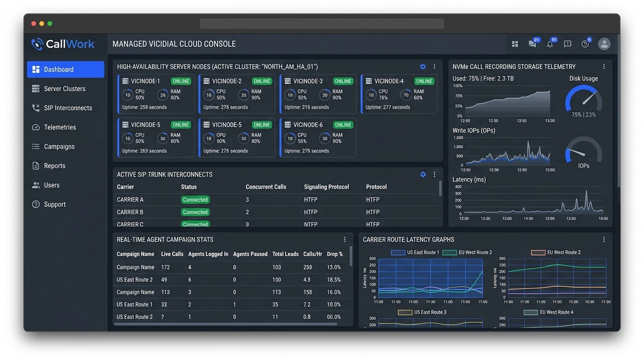Select US East Route 1 campaign row
The height and width of the screenshot is (359, 644).
pos(231,304)
